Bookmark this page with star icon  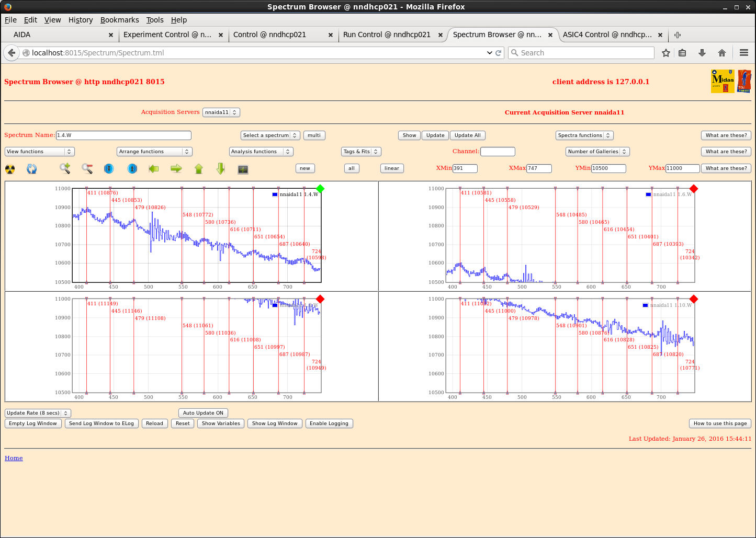[x=665, y=53]
